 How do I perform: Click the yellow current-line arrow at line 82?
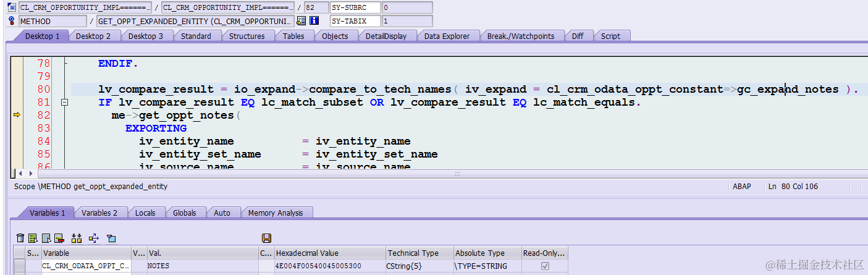pyautogui.click(x=17, y=115)
